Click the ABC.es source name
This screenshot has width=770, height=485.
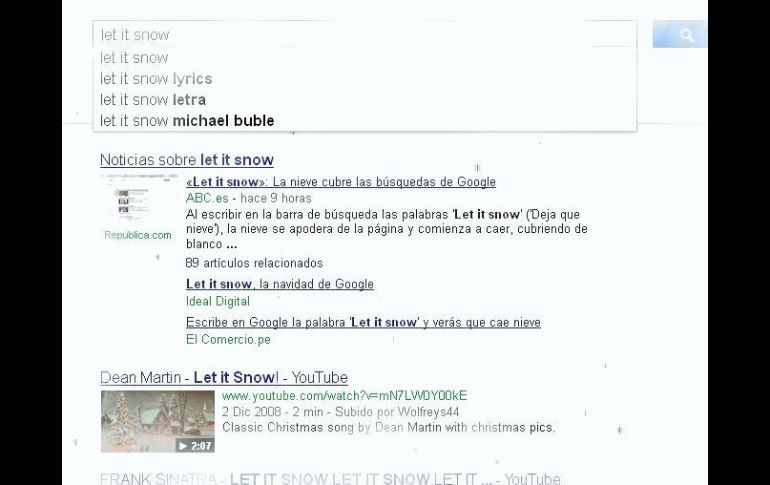click(x=206, y=198)
